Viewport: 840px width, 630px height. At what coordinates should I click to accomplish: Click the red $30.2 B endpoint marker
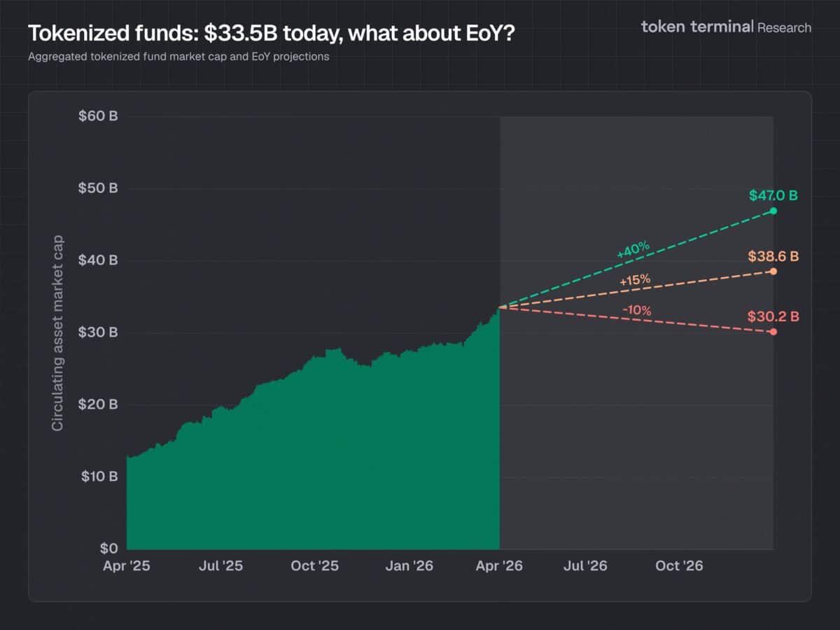[773, 331]
